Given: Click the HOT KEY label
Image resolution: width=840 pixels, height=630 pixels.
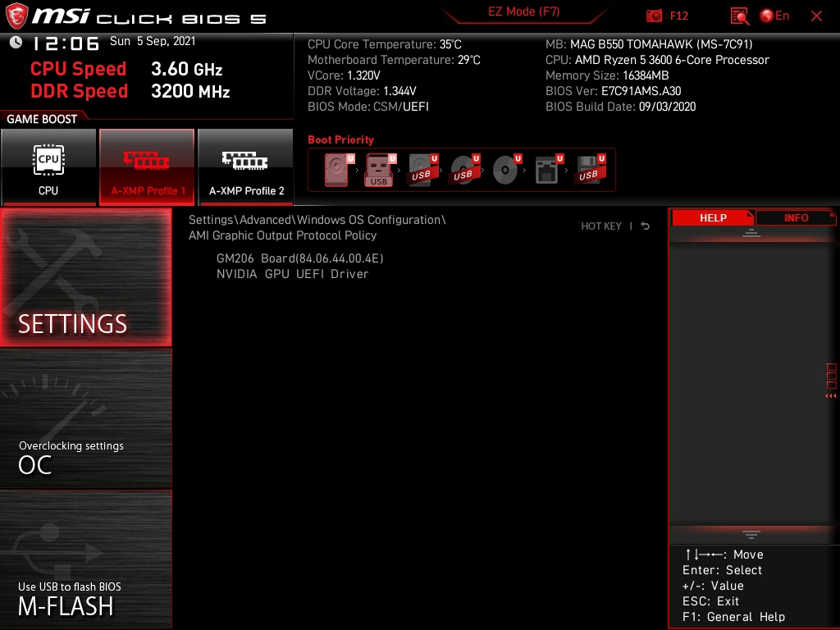Looking at the screenshot, I should pos(601,226).
